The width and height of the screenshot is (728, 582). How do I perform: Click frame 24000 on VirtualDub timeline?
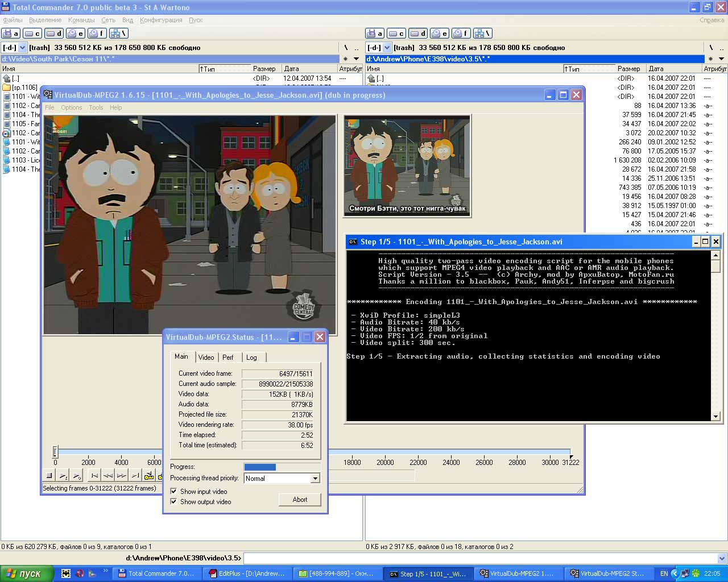pos(451,462)
